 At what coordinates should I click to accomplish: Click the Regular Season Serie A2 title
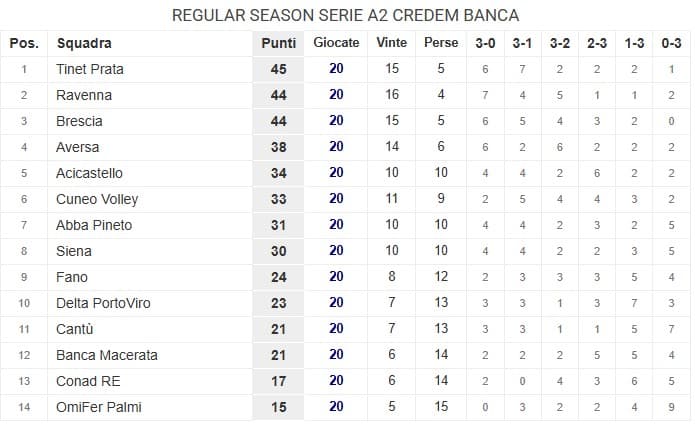tap(346, 15)
